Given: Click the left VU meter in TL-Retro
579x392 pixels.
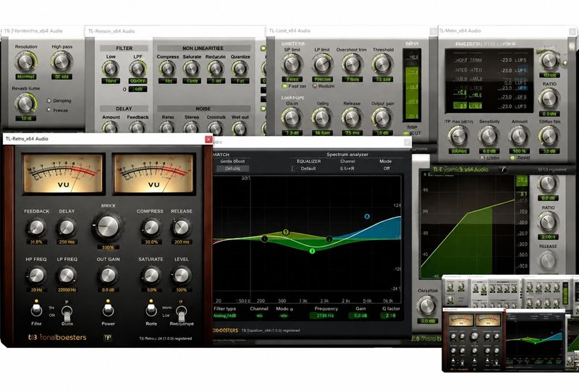Looking at the screenshot, I should coord(63,174).
